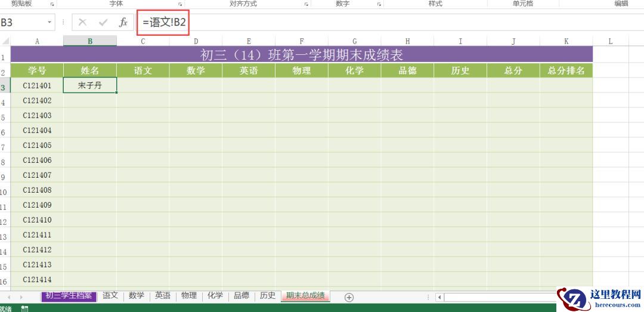The height and width of the screenshot is (312, 644).
Task: Switch to 物理 sheet tab
Action: 189,295
